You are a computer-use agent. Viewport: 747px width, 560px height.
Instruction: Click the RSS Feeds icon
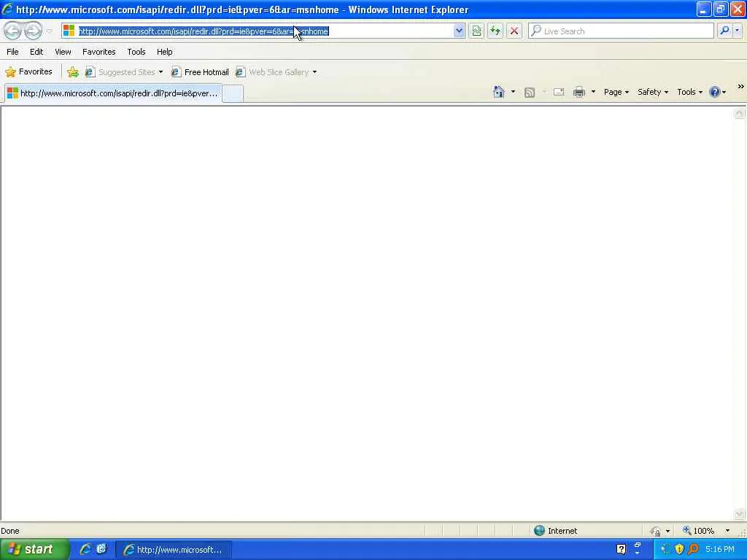tap(530, 93)
